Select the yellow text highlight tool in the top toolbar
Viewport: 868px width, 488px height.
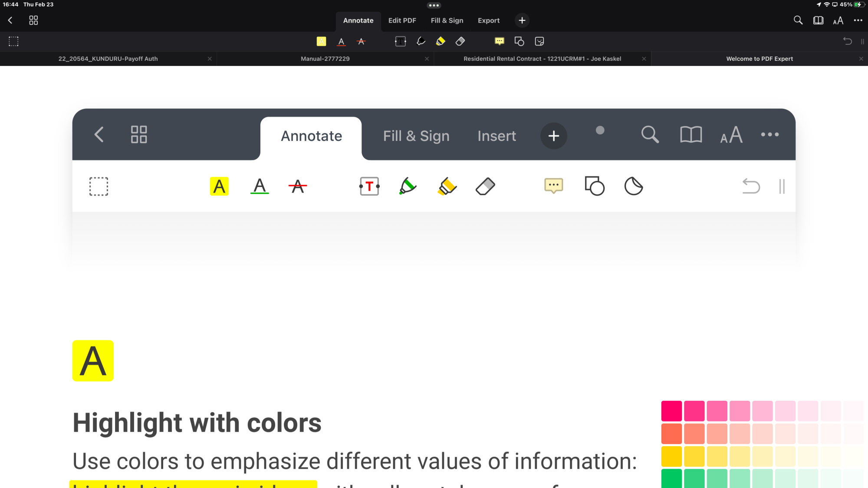pos(321,41)
